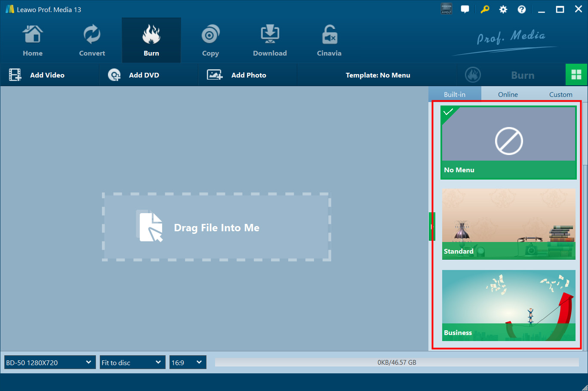Viewport: 588px width, 391px height.
Task: Open the Copy module
Action: click(x=210, y=41)
